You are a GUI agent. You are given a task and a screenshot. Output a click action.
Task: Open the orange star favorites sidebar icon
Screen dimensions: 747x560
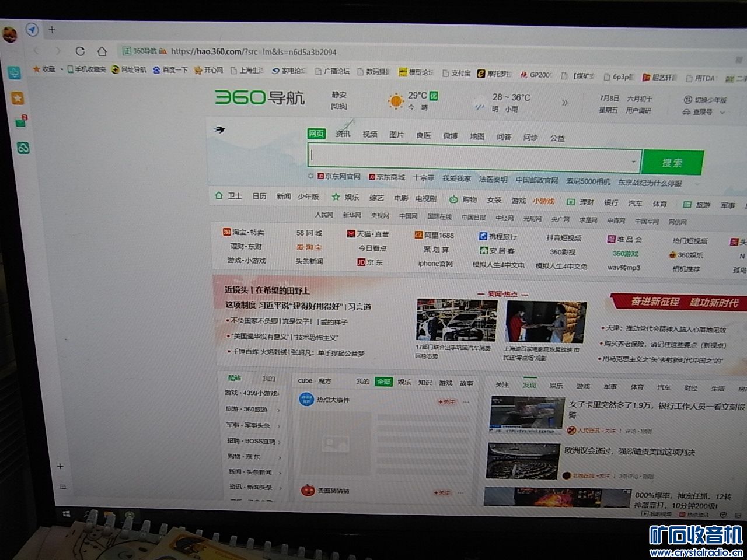pyautogui.click(x=18, y=98)
